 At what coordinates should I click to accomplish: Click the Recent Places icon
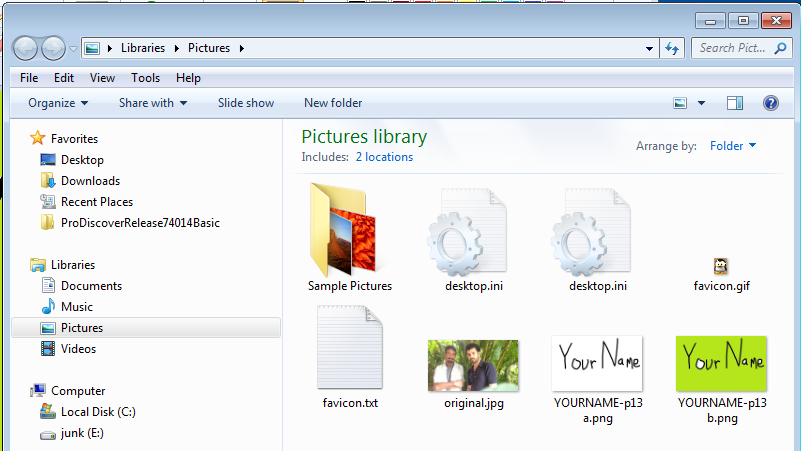[x=48, y=201]
